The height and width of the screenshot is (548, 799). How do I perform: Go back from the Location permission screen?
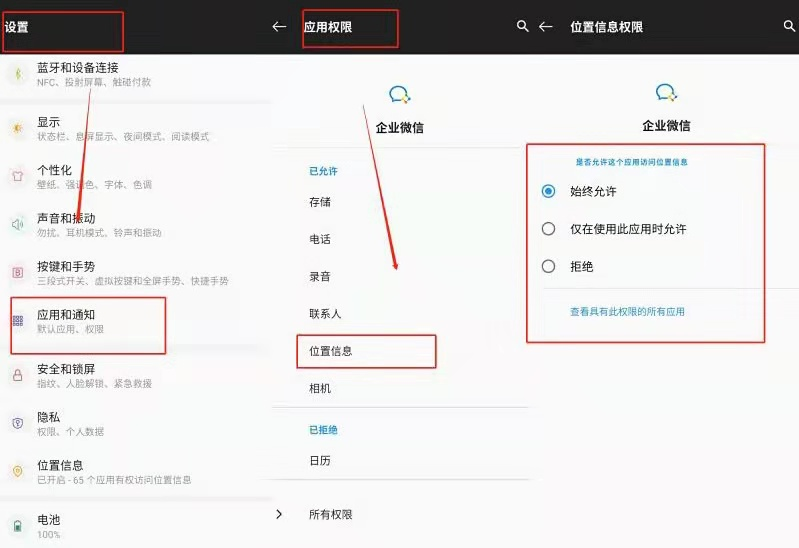(x=546, y=27)
